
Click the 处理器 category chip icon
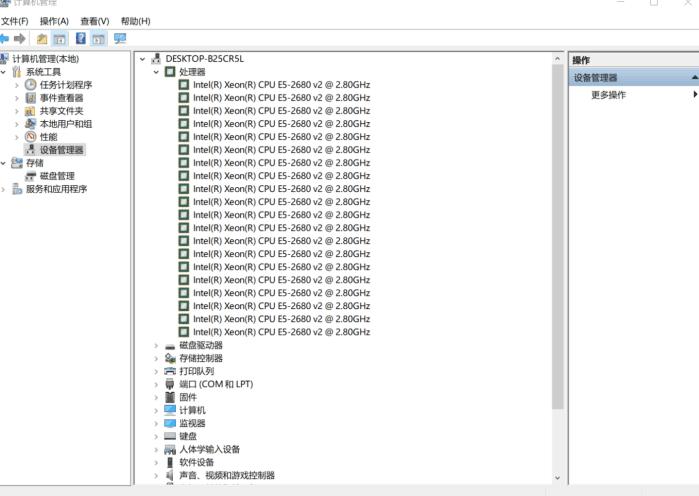170,71
